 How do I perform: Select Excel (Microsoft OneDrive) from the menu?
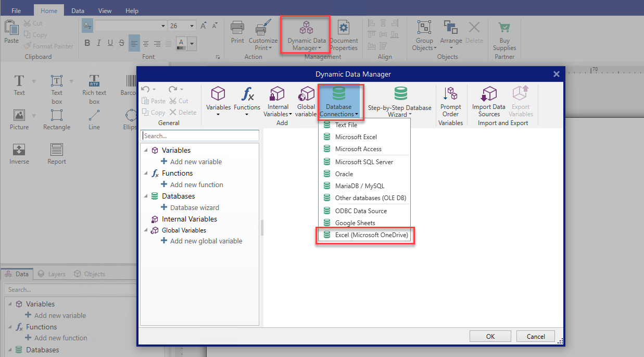pyautogui.click(x=365, y=236)
